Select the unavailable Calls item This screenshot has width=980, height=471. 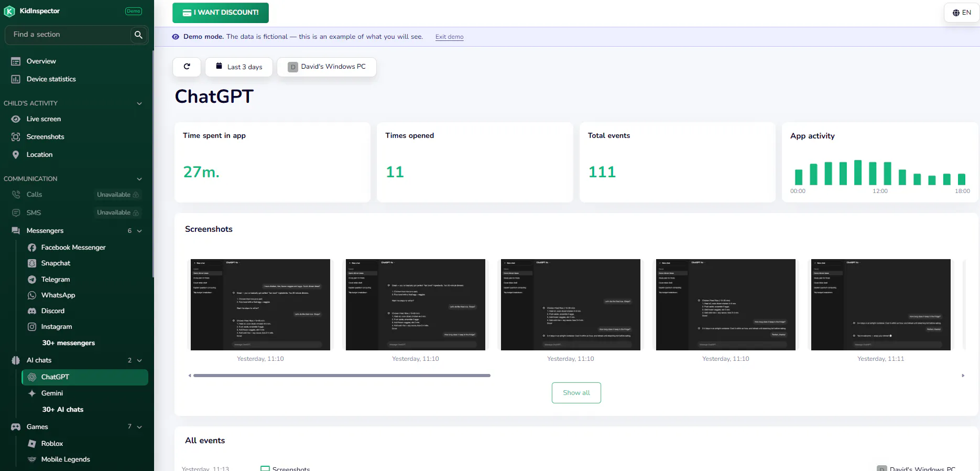click(77, 195)
